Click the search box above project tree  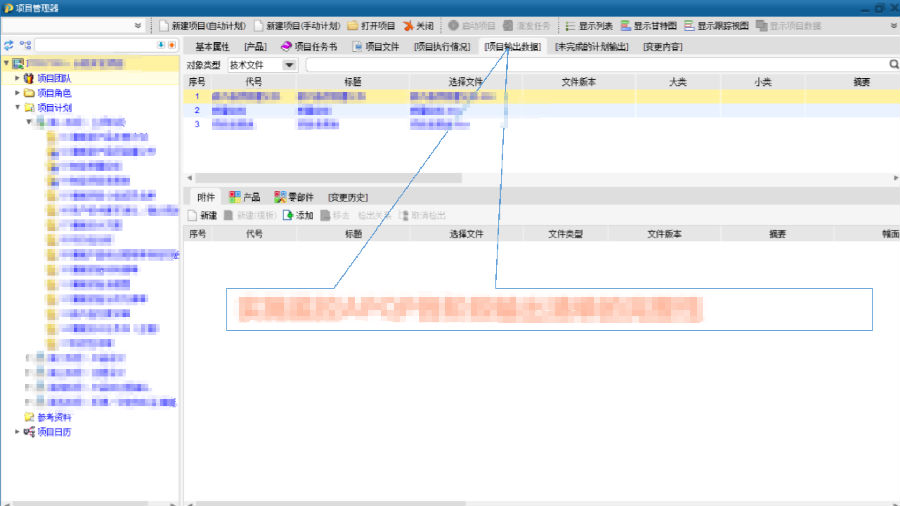95,45
